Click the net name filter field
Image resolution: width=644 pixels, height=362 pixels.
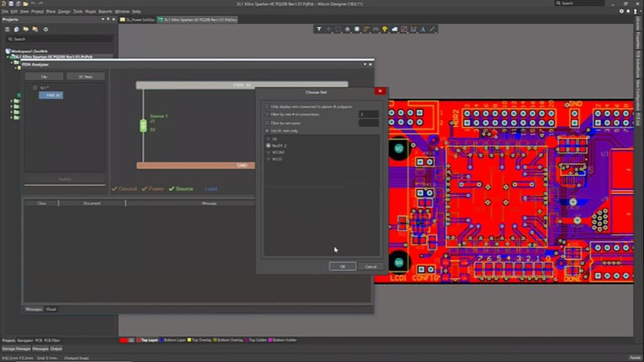tap(368, 123)
